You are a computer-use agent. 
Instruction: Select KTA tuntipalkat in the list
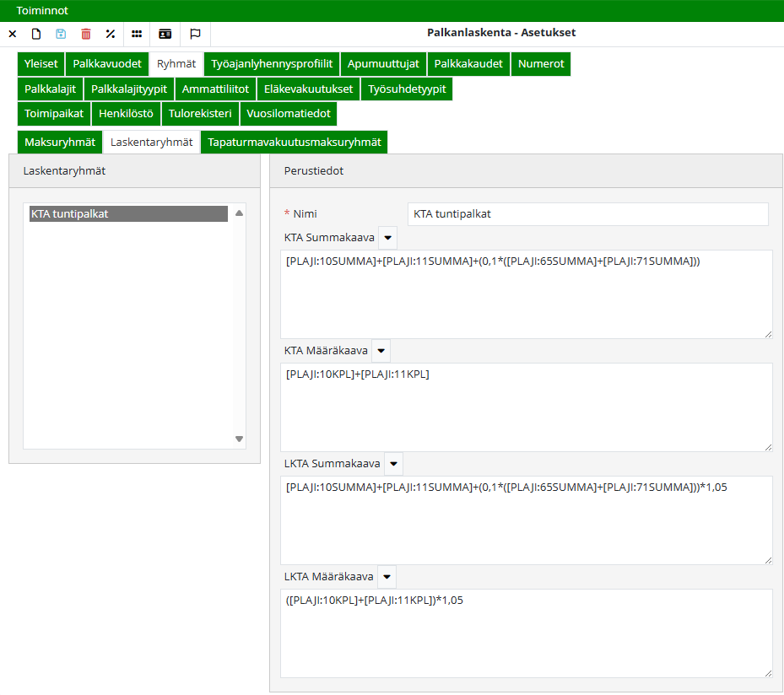[128, 214]
